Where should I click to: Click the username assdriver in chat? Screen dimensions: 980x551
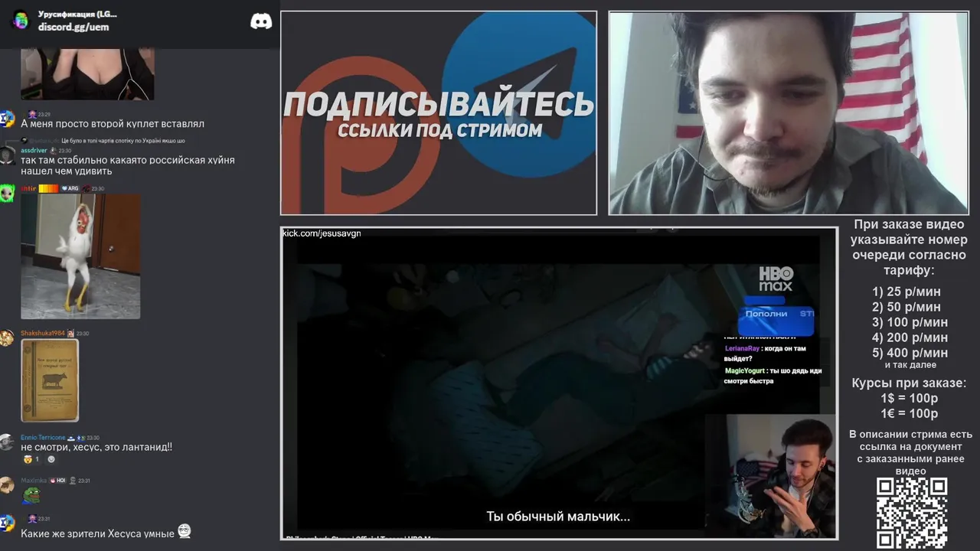point(34,151)
